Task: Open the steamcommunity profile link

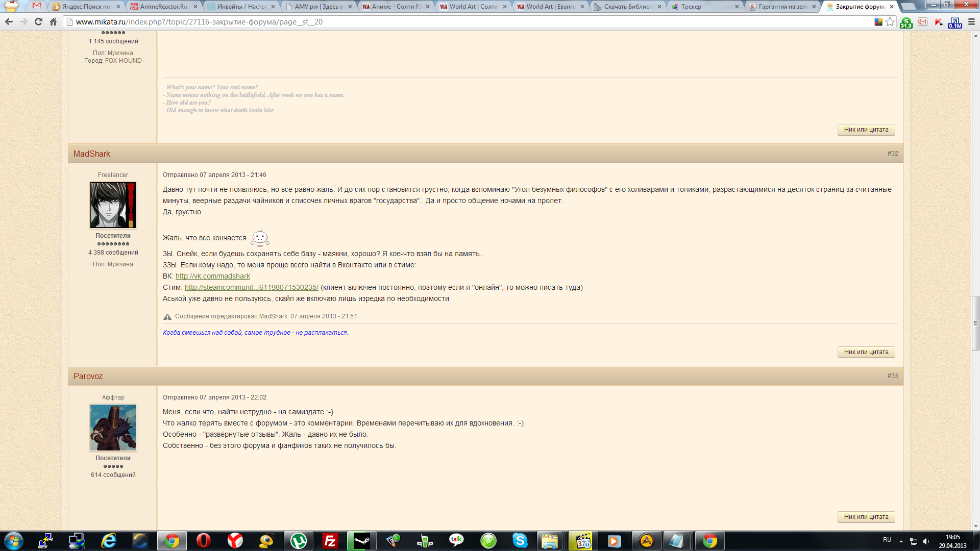Action: coord(251,287)
